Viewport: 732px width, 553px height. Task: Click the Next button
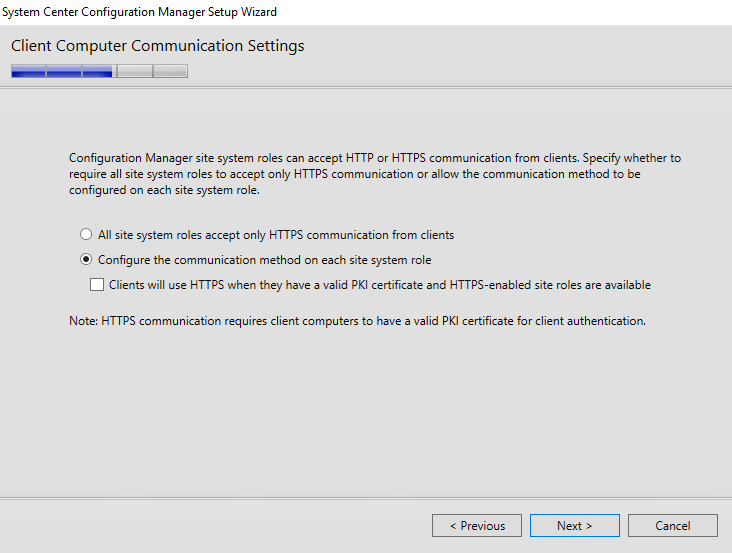(x=575, y=526)
